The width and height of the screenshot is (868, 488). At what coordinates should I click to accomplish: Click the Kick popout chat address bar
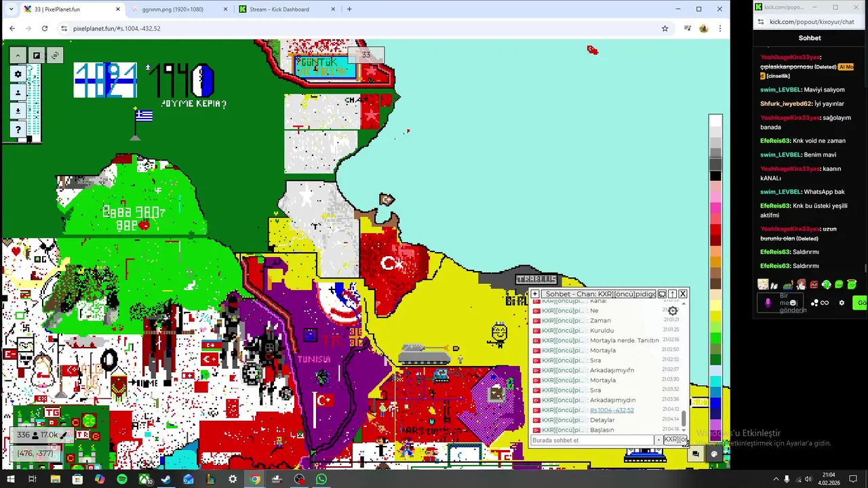812,22
